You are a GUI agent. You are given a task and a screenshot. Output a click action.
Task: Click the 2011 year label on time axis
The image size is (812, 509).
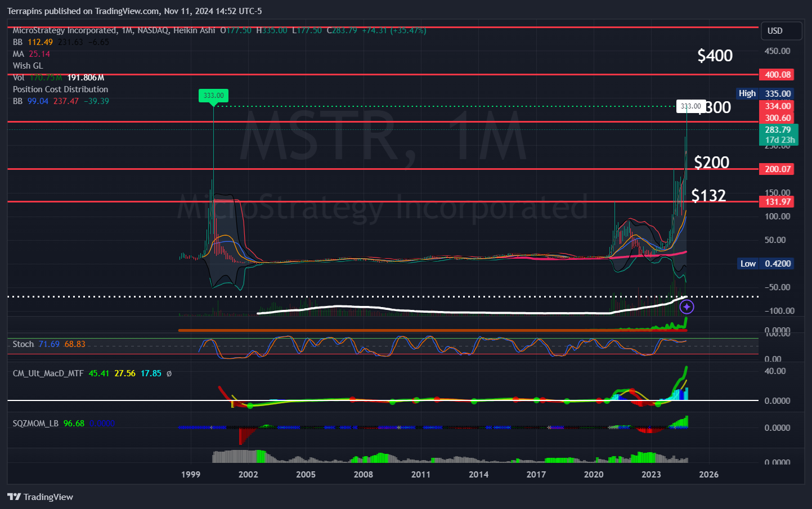(421, 474)
